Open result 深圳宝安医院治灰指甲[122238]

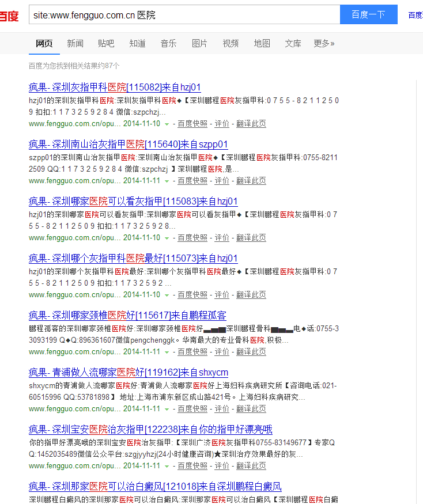pyautogui.click(x=150, y=429)
